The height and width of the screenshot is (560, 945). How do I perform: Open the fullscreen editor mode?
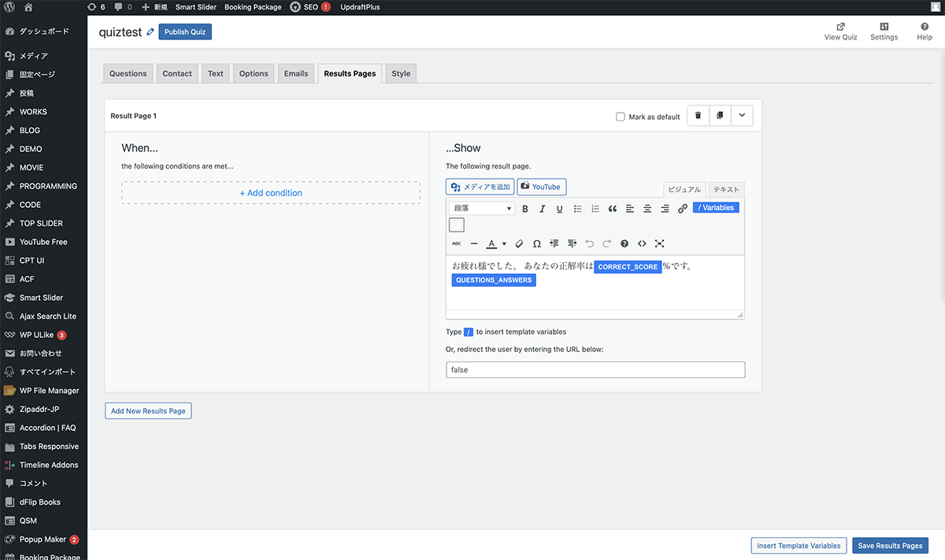coord(660,244)
